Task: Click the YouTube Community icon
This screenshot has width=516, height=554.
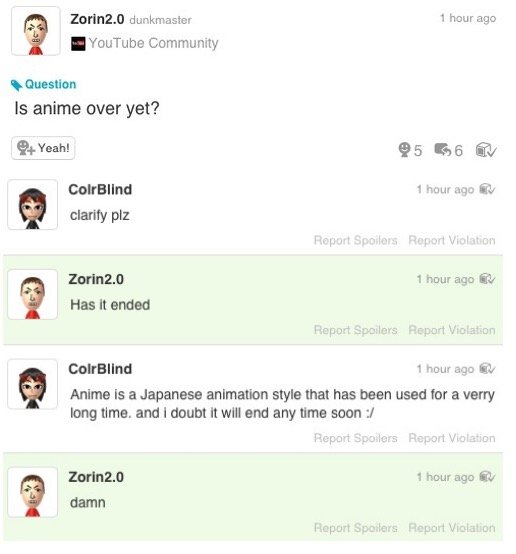Action: pos(78,44)
